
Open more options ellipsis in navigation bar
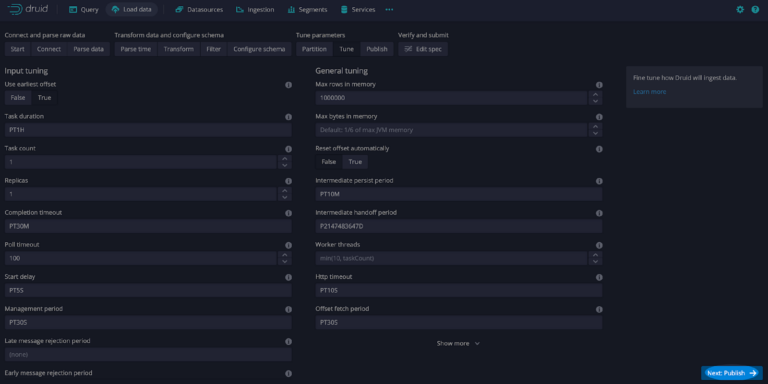(389, 9)
